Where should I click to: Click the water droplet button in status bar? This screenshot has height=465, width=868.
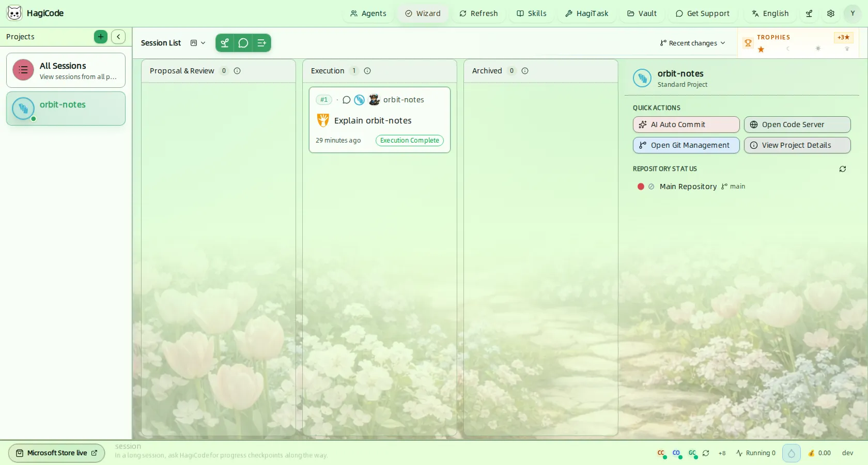tap(792, 453)
